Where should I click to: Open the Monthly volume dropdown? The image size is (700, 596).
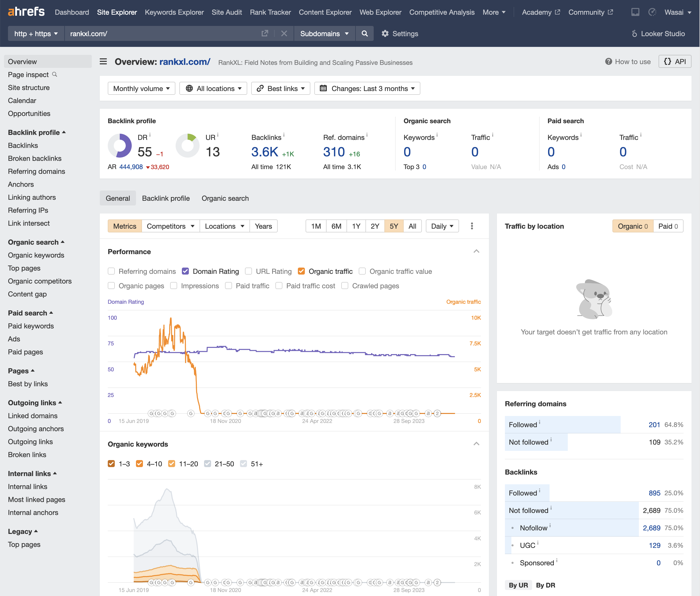click(141, 89)
